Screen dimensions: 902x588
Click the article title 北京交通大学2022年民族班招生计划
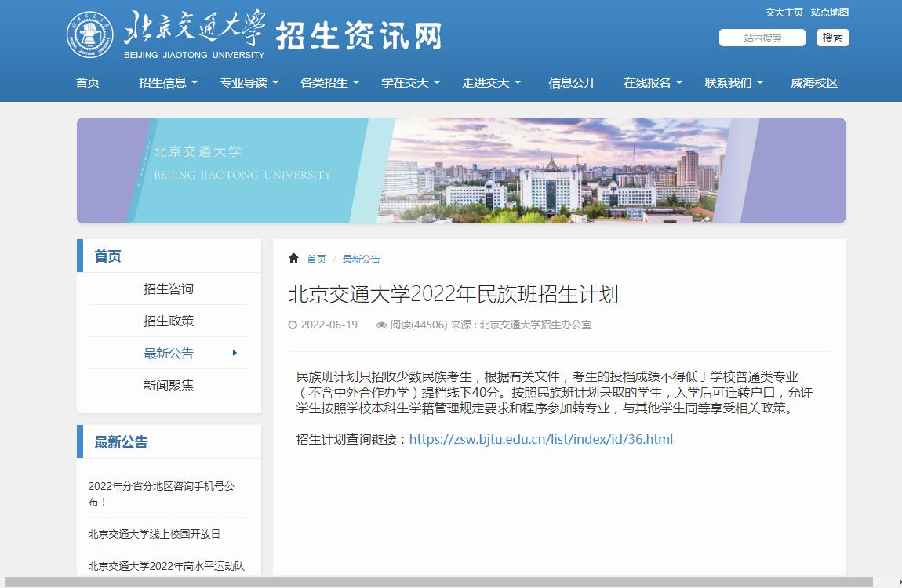tap(453, 294)
